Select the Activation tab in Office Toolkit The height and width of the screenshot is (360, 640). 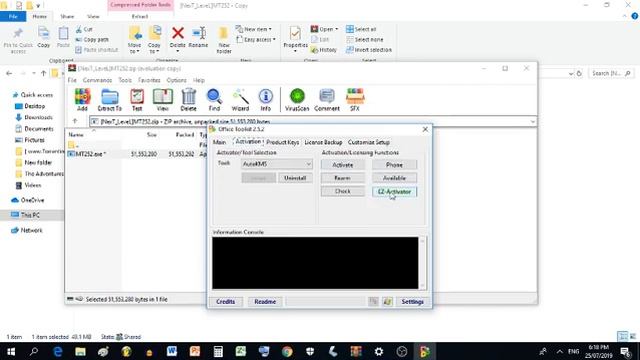[248, 142]
